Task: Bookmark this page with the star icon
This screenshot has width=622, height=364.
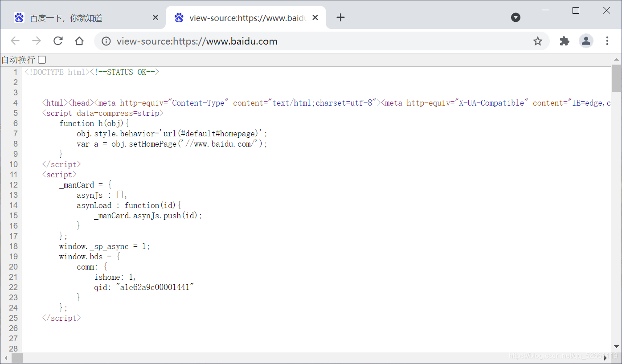Action: coord(538,41)
